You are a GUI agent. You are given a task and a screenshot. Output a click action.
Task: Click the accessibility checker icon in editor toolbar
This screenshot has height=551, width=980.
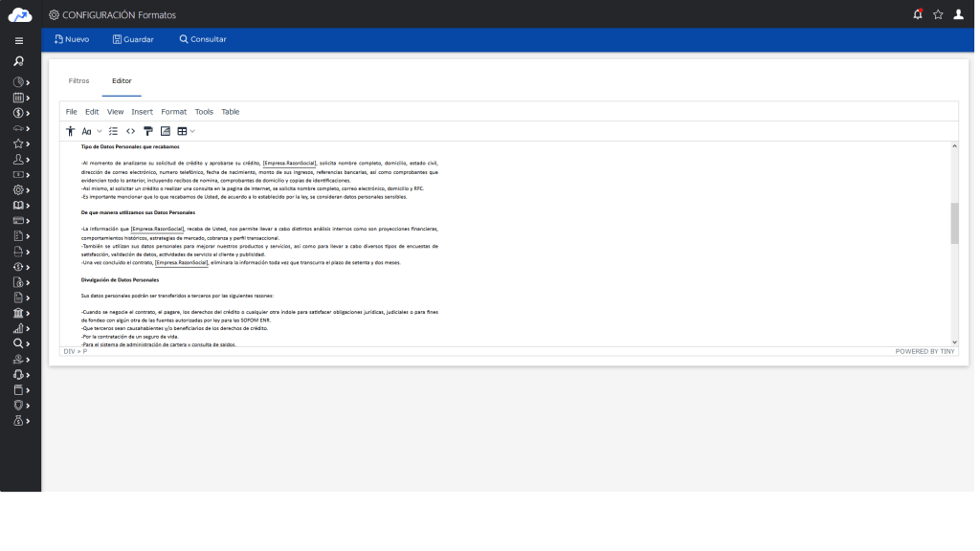[x=71, y=131]
